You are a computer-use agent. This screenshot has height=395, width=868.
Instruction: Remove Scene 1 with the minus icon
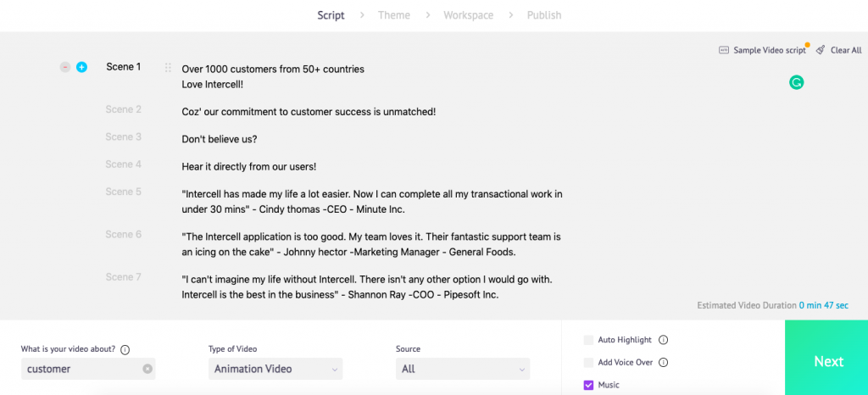[x=65, y=67]
